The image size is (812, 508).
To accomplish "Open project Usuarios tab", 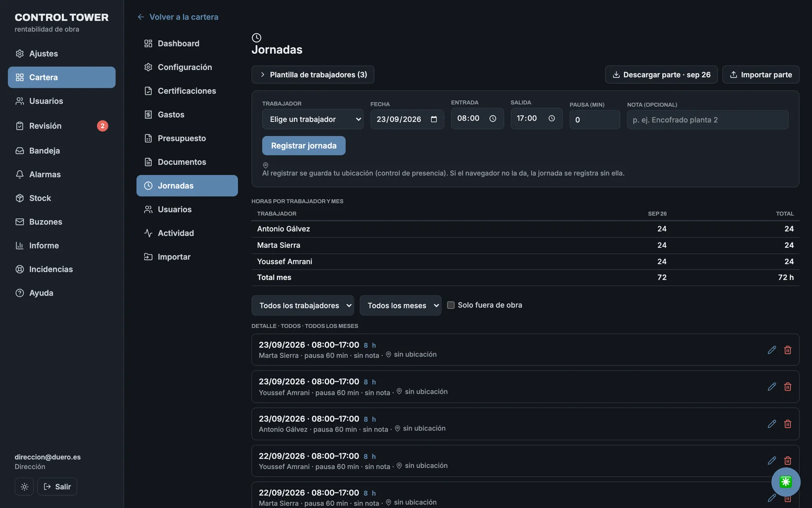I will coord(187,210).
